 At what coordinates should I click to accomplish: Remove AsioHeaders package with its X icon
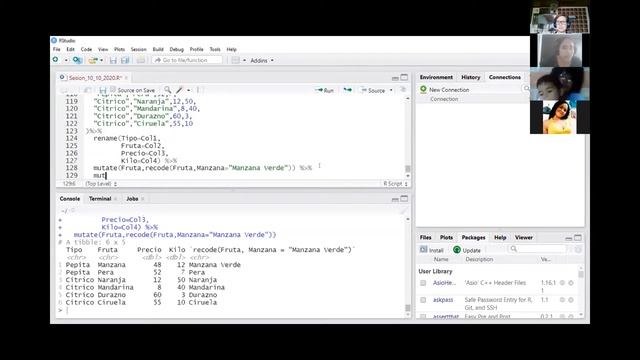571,283
